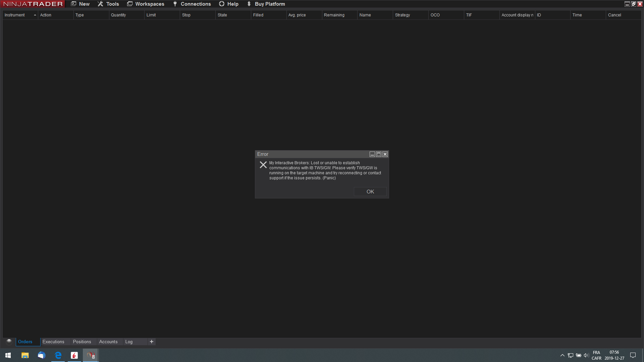Click the error X icon in dialog
Image resolution: width=644 pixels, height=362 pixels.
click(x=263, y=165)
